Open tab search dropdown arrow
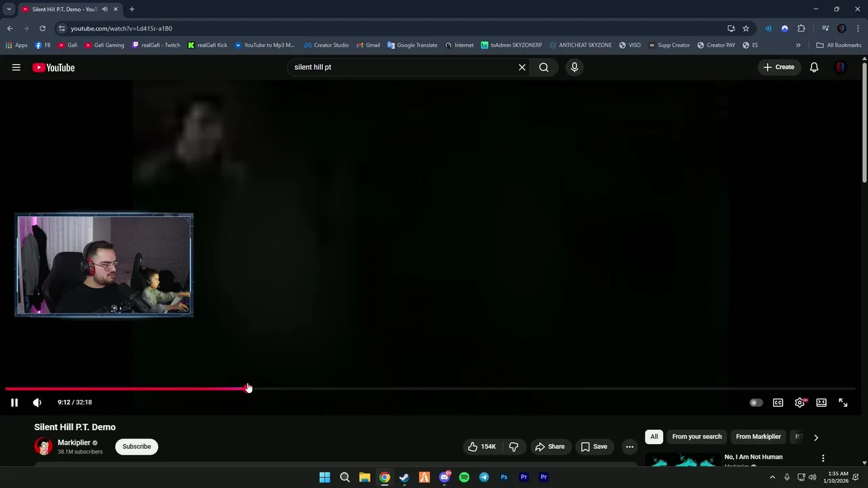 pos(9,9)
